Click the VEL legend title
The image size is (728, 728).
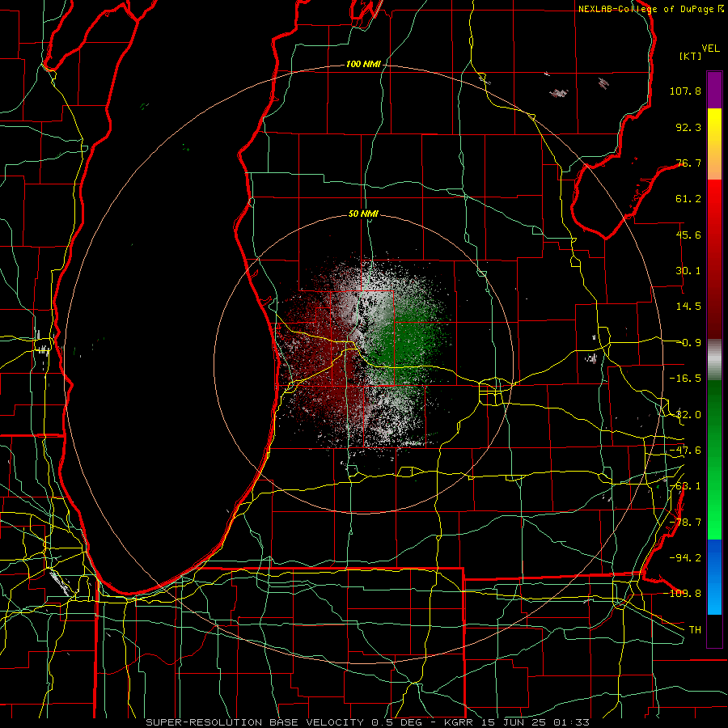pyautogui.click(x=710, y=49)
